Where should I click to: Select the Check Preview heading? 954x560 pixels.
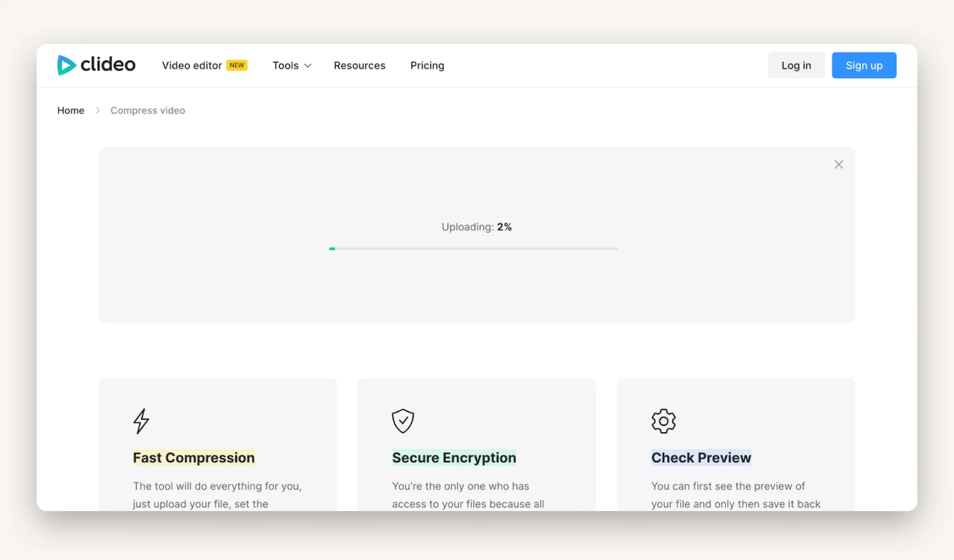pyautogui.click(x=701, y=458)
